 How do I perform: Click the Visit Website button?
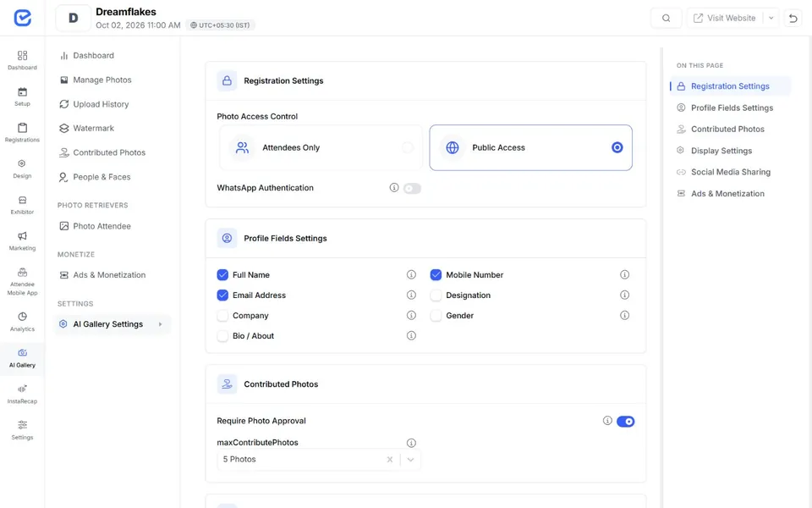[x=725, y=18]
